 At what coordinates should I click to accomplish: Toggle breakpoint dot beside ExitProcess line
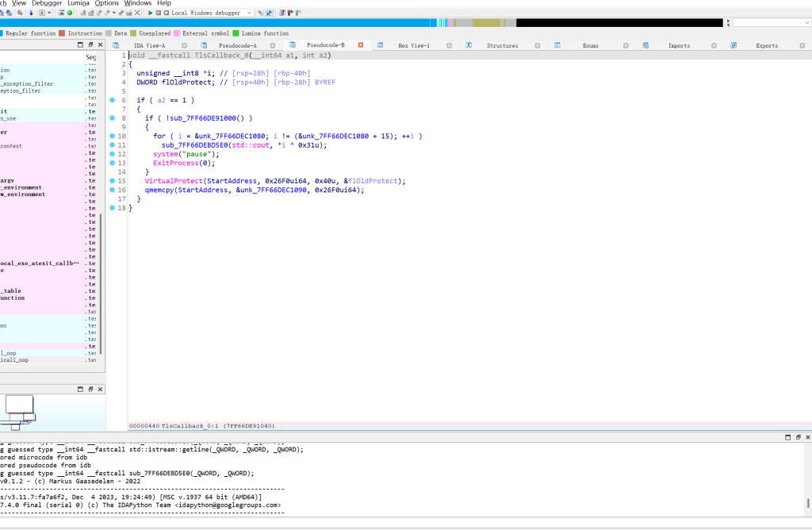[113, 163]
